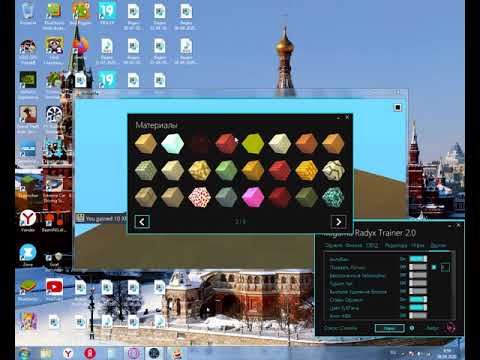Open File Explorer from the taskbar
This screenshot has width=480, height=360.
click(46, 353)
